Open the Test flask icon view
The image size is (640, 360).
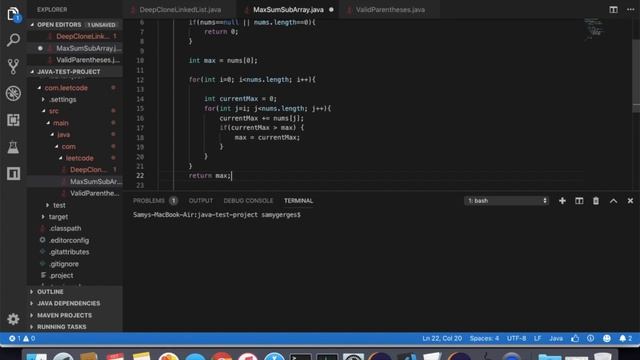[x=13, y=147]
